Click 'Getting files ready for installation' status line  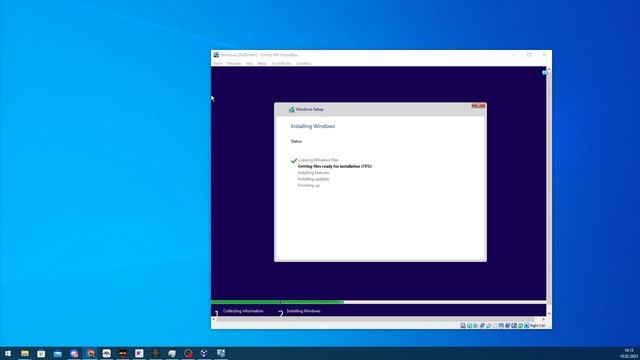(335, 167)
